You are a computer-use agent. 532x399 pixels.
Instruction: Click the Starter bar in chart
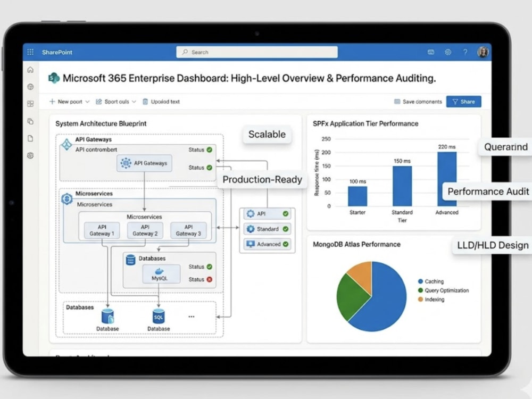(358, 196)
